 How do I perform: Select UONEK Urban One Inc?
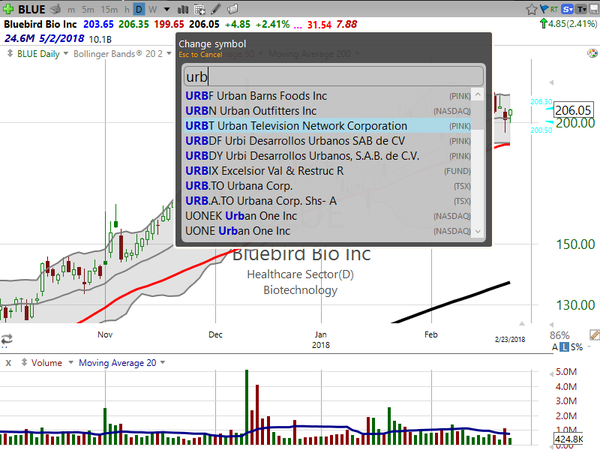tap(328, 216)
